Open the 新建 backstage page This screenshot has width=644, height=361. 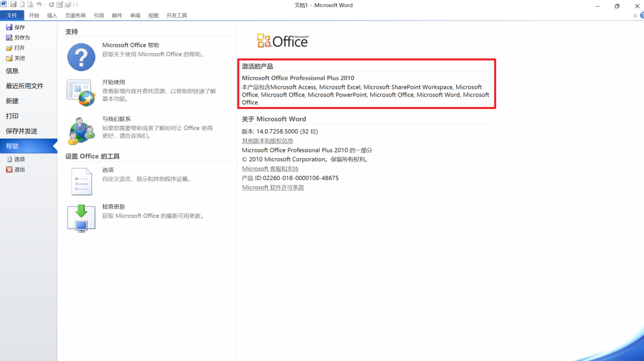(12, 101)
